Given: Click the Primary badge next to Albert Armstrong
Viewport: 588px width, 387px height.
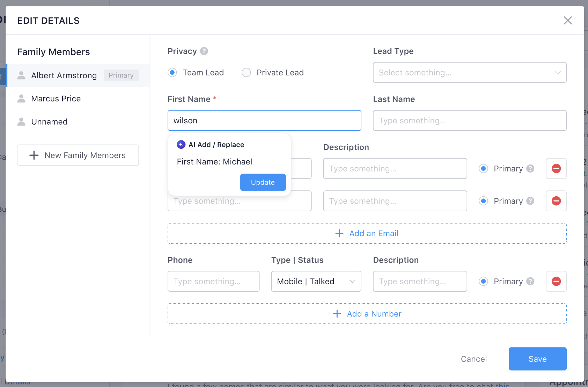Looking at the screenshot, I should pyautogui.click(x=121, y=75).
